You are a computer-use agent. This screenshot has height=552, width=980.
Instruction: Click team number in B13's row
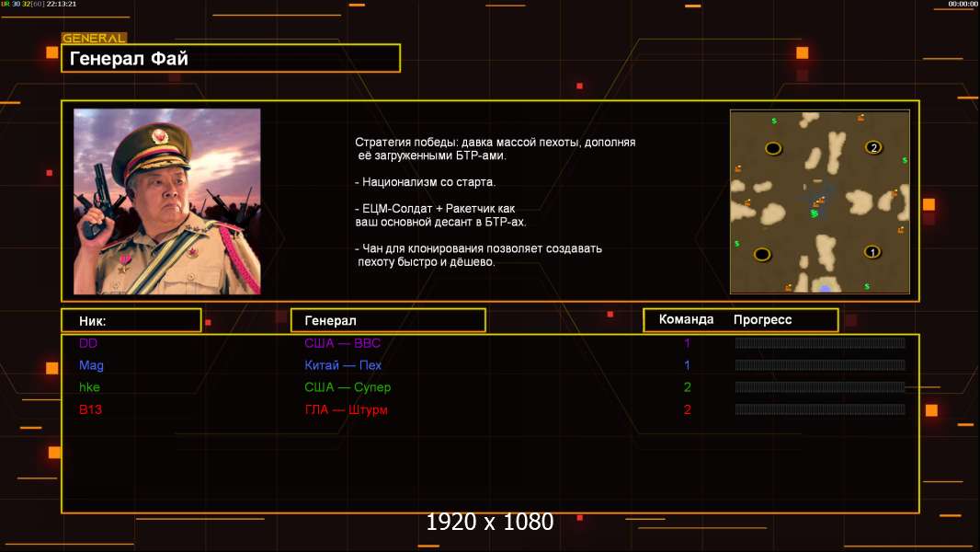pyautogui.click(x=687, y=409)
